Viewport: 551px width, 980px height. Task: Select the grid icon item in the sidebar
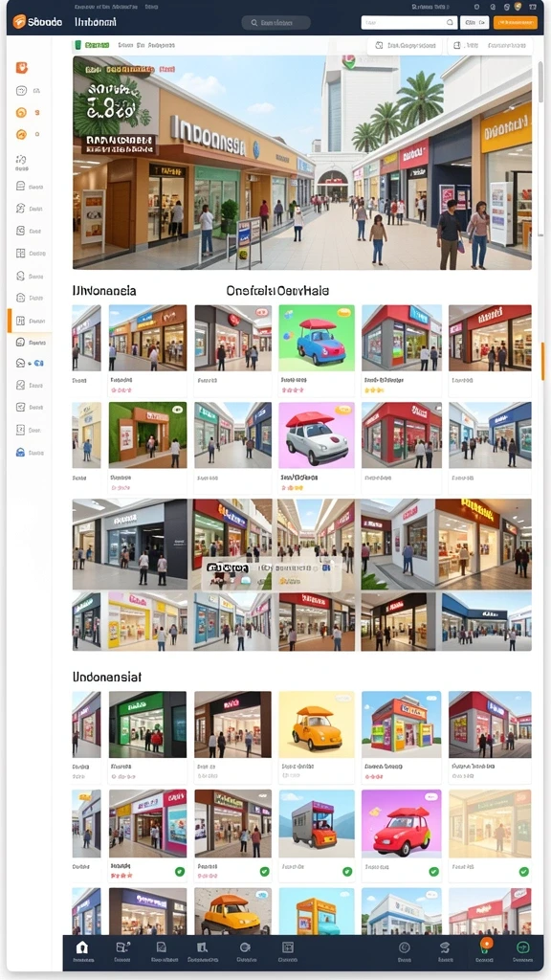coord(21,253)
